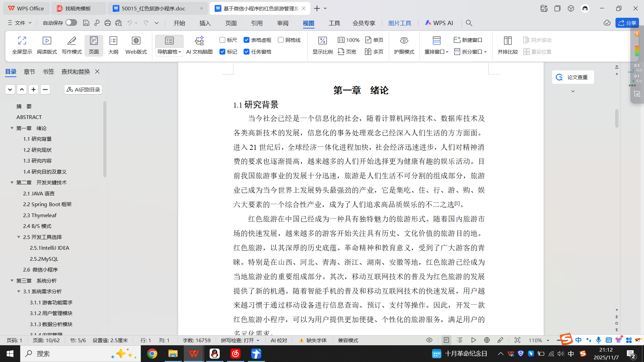Select the 写作模式 writing mode icon
This screenshot has height=362, width=644.
[x=71, y=41]
